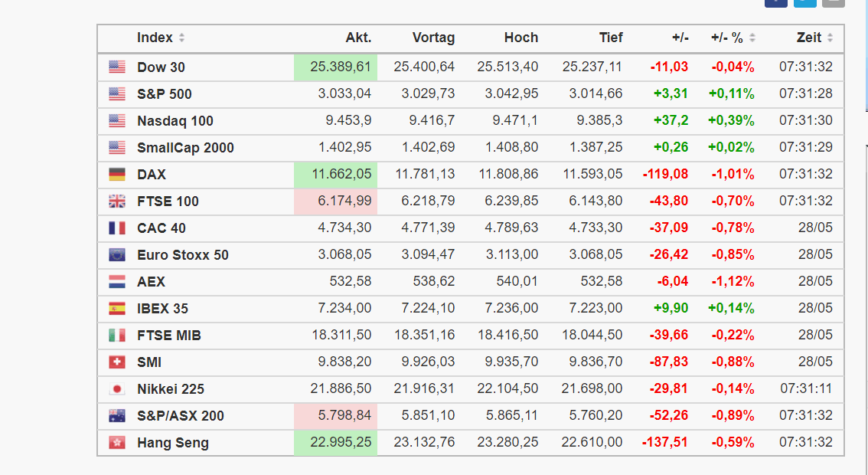868x475 pixels.
Task: Click the Akt. column header
Action: [358, 38]
